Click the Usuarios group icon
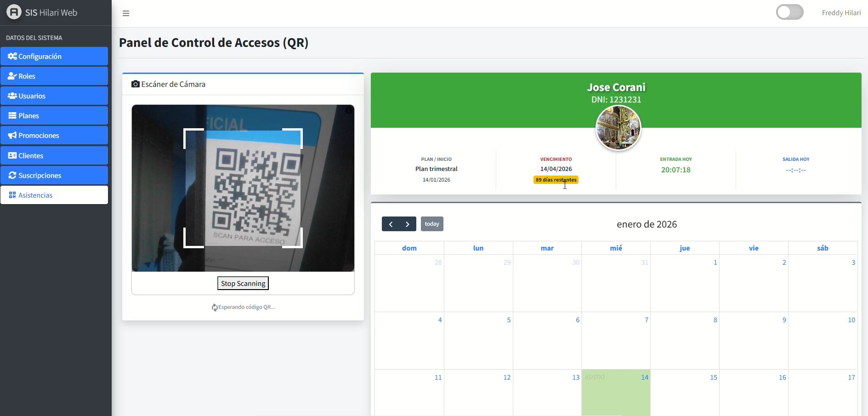 coord(12,96)
